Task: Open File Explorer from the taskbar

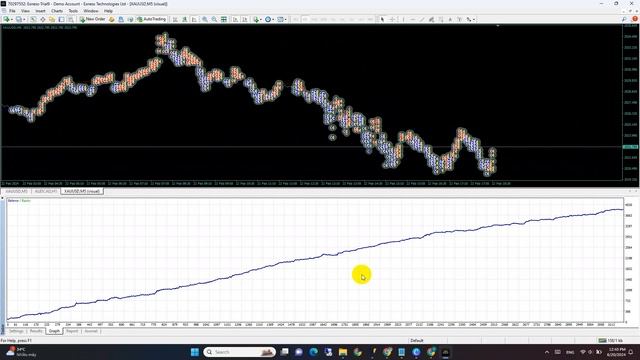Action: click(x=343, y=352)
